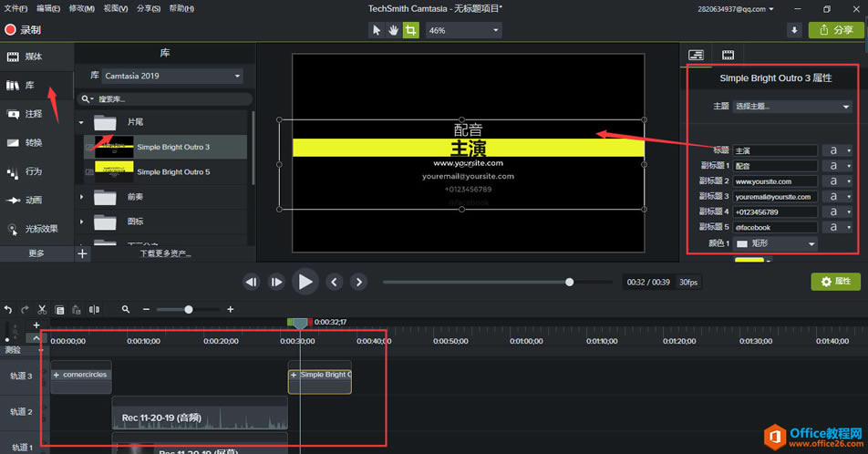868x454 pixels.
Task: Click the previous frame step button
Action: pyautogui.click(x=252, y=283)
